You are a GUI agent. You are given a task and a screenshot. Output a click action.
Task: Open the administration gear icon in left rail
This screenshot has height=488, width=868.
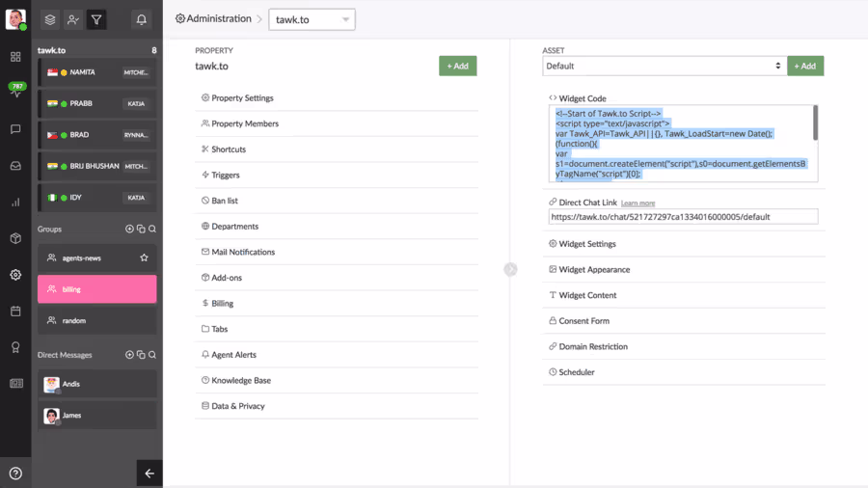[x=15, y=275]
